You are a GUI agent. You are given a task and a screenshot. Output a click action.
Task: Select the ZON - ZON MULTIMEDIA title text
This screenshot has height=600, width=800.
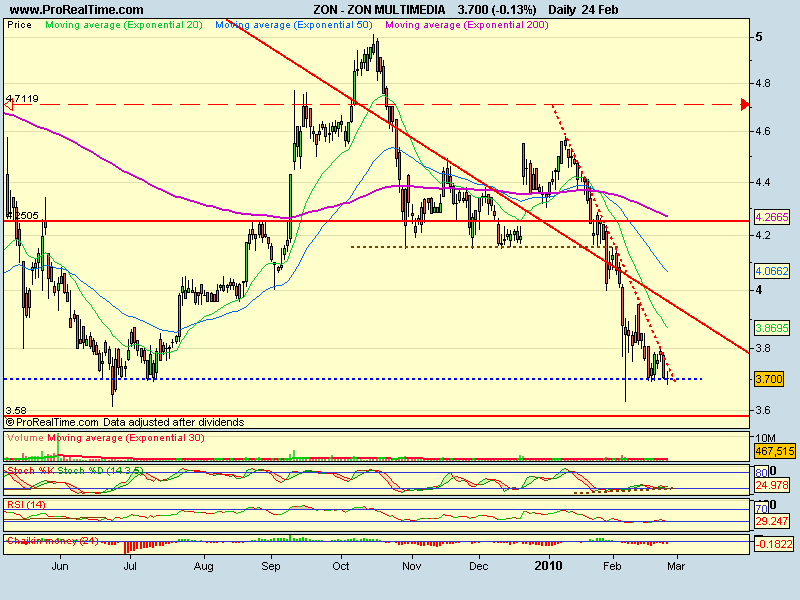pos(379,10)
